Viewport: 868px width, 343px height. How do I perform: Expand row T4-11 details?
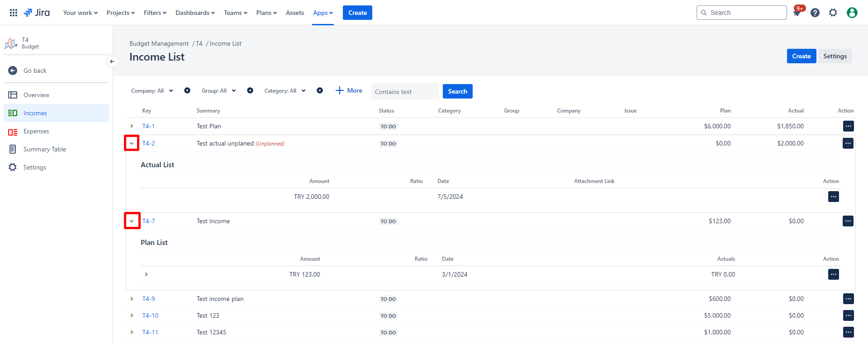click(132, 332)
